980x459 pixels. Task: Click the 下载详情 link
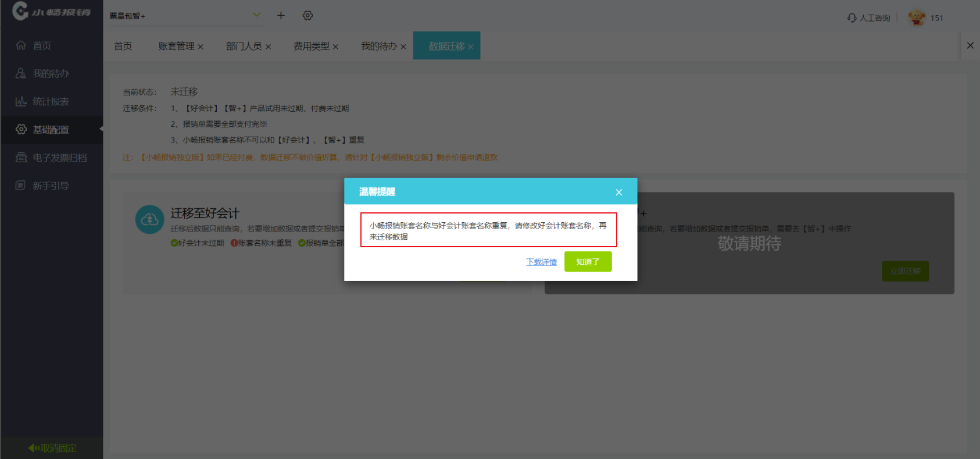coord(541,262)
